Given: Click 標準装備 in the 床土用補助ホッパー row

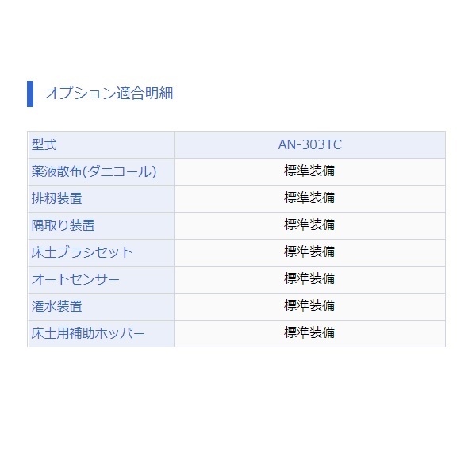Looking at the screenshot, I should click(x=309, y=332).
